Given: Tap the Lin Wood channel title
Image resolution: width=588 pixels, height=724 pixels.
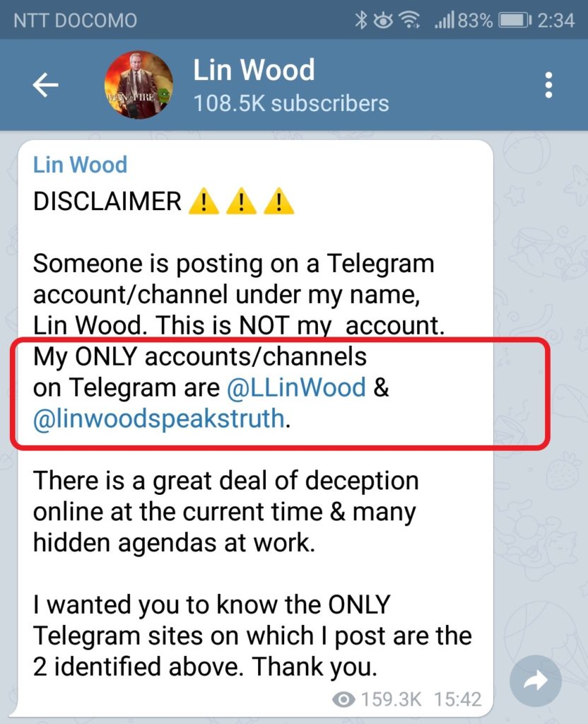Looking at the screenshot, I should tap(254, 70).
